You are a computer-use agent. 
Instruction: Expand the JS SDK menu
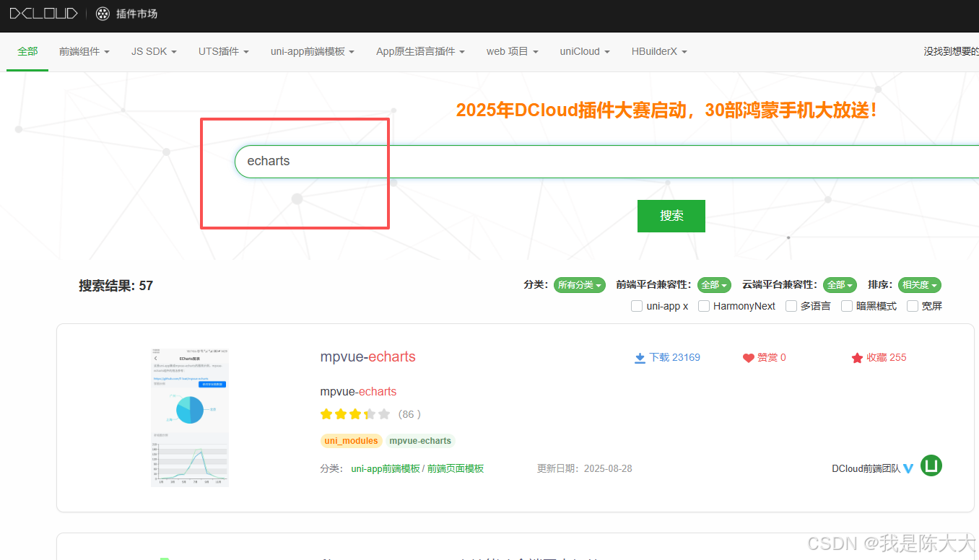coord(154,52)
